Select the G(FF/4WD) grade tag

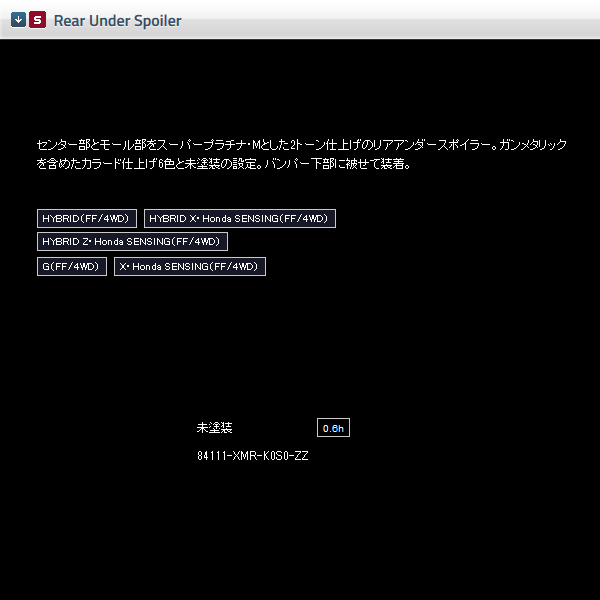click(x=71, y=267)
